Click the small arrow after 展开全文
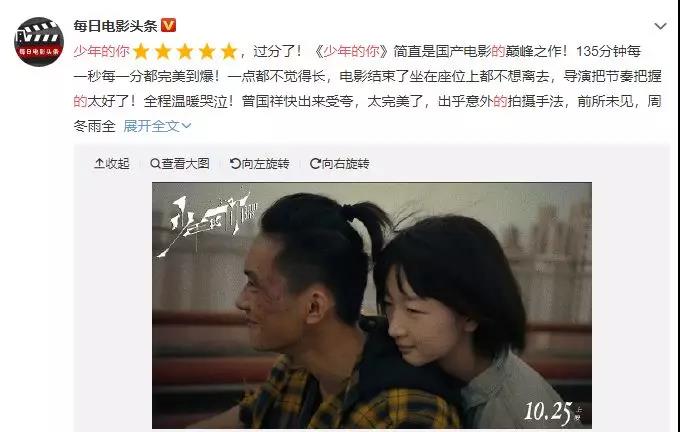This screenshot has width=680, height=432. [x=186, y=126]
